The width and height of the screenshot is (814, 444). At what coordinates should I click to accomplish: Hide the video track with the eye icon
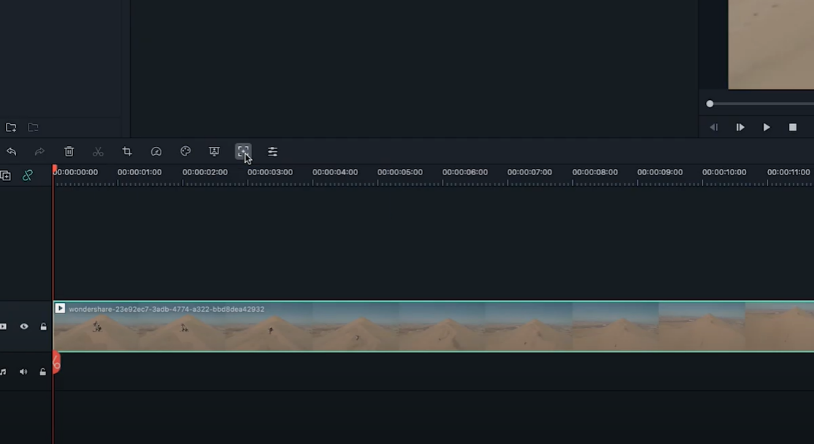(24, 327)
